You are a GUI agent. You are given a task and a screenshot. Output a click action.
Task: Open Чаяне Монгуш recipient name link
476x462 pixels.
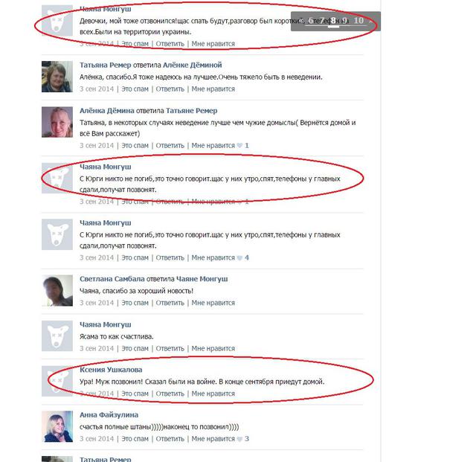pos(202,279)
